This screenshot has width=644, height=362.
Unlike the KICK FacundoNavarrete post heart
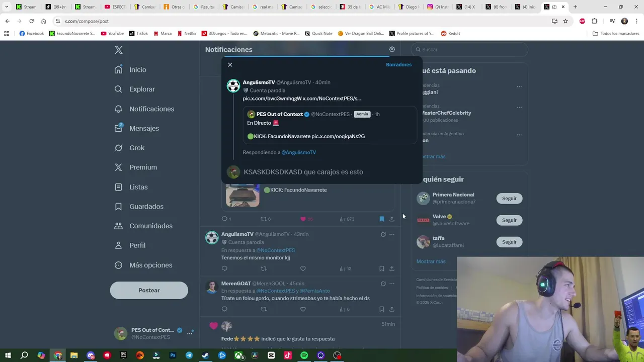point(303,219)
